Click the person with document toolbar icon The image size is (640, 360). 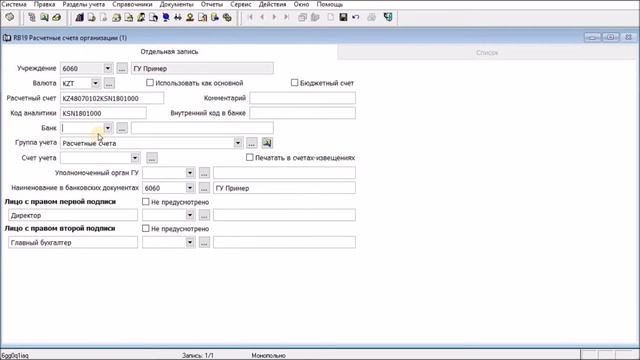(141, 17)
